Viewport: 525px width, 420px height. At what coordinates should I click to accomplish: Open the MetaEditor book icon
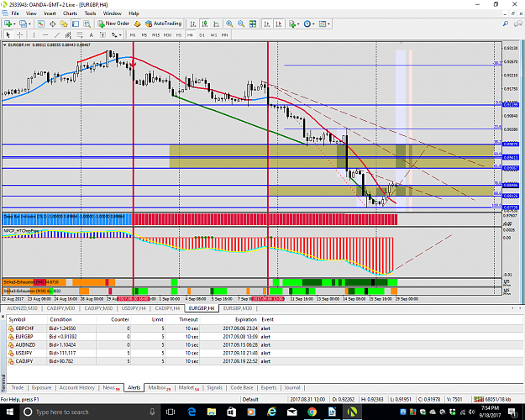click(x=137, y=24)
